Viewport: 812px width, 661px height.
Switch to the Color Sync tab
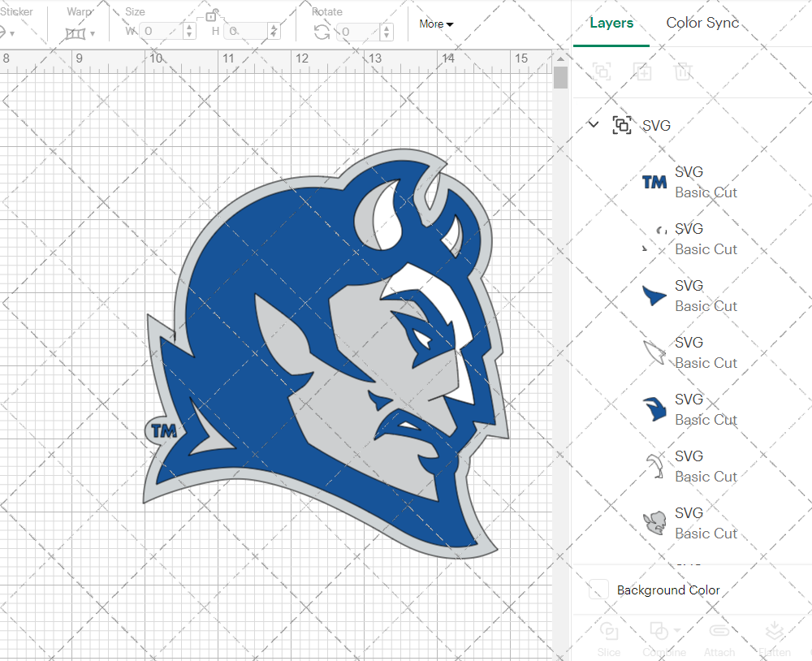[x=702, y=24]
